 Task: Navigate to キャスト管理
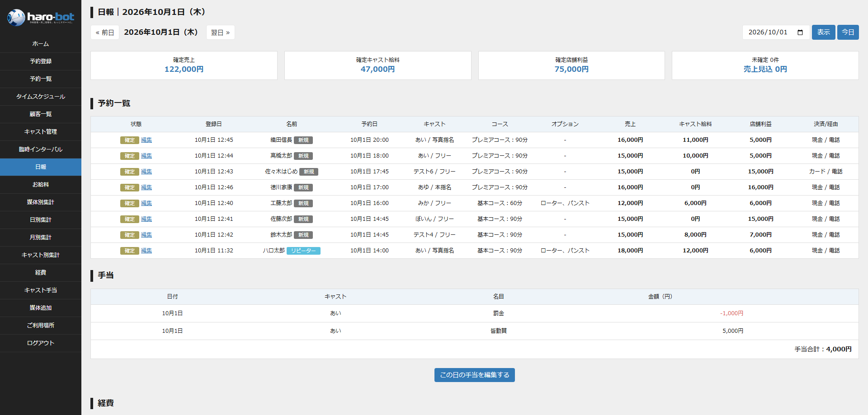41,132
